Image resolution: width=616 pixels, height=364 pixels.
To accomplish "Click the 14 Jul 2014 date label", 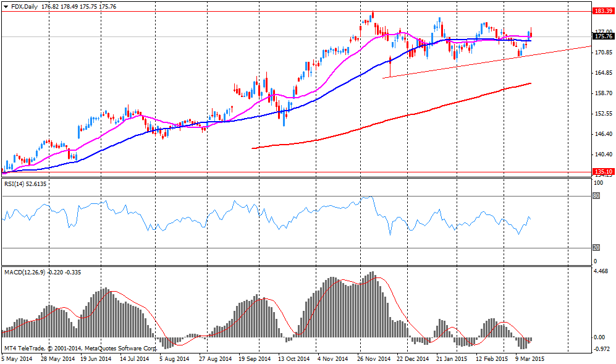I will (x=134, y=359).
